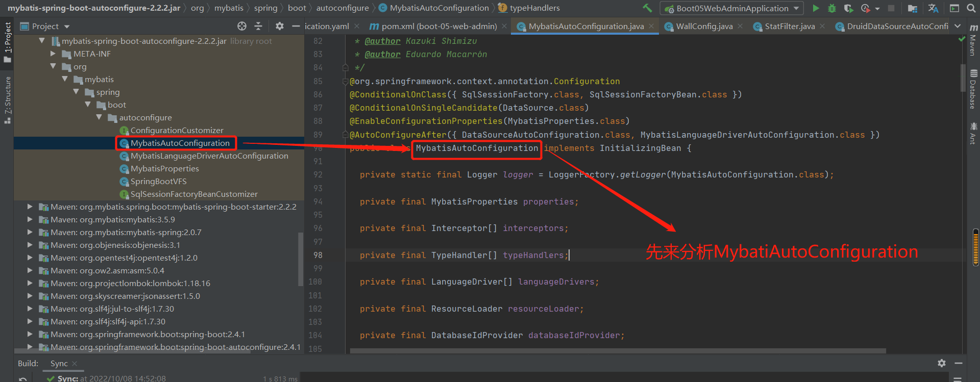Close the StatFilter.java tab
This screenshot has width=980, height=382.
822,26
